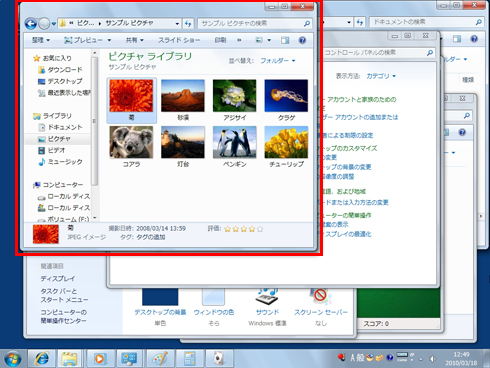
Task: Expand the address bar history dropdown
Action: (177, 24)
